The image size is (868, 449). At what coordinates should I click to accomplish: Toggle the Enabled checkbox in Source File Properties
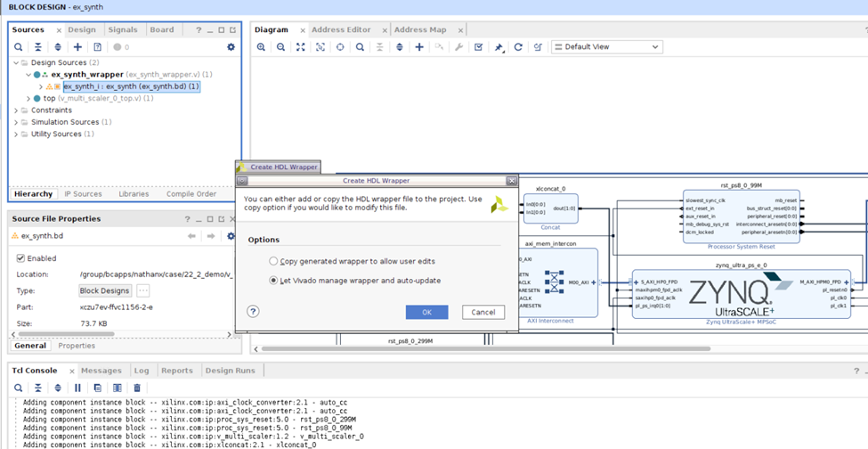click(21, 258)
